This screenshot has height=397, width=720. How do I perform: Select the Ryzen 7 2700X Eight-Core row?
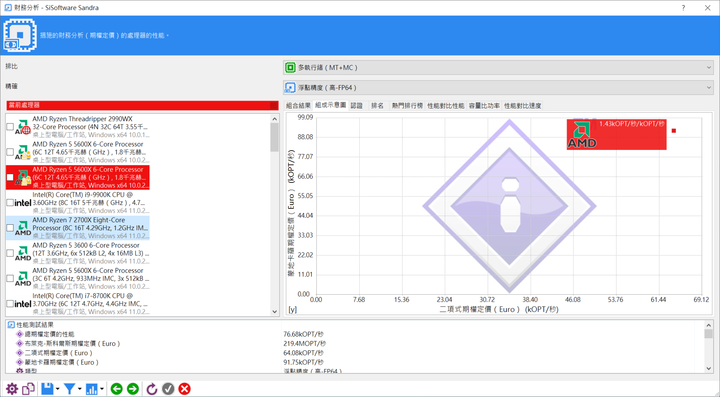tap(78, 228)
